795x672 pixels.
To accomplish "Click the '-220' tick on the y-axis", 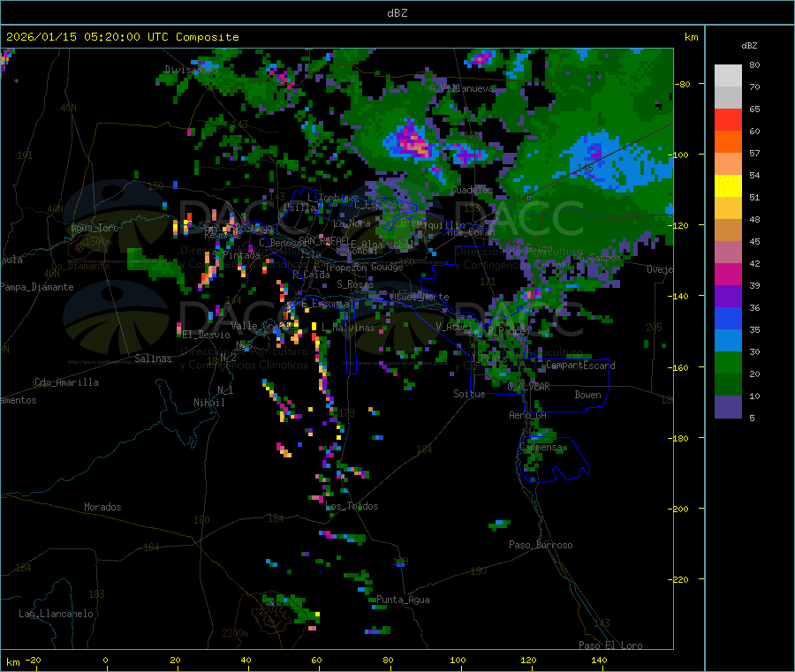I will [678, 580].
